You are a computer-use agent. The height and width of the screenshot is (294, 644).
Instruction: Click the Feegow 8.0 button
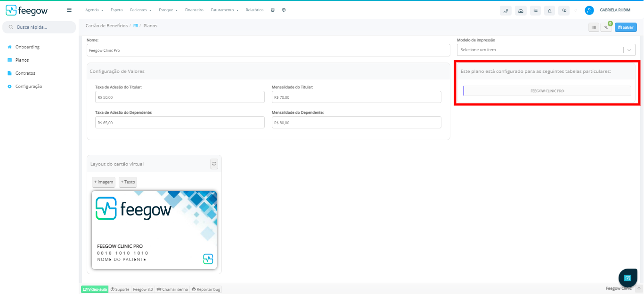pos(143,289)
